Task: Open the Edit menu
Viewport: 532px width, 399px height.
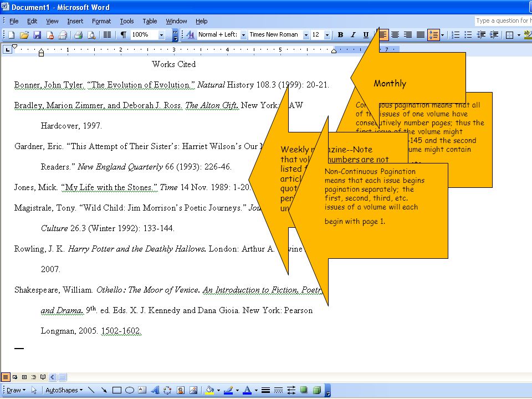Action: pyautogui.click(x=32, y=21)
